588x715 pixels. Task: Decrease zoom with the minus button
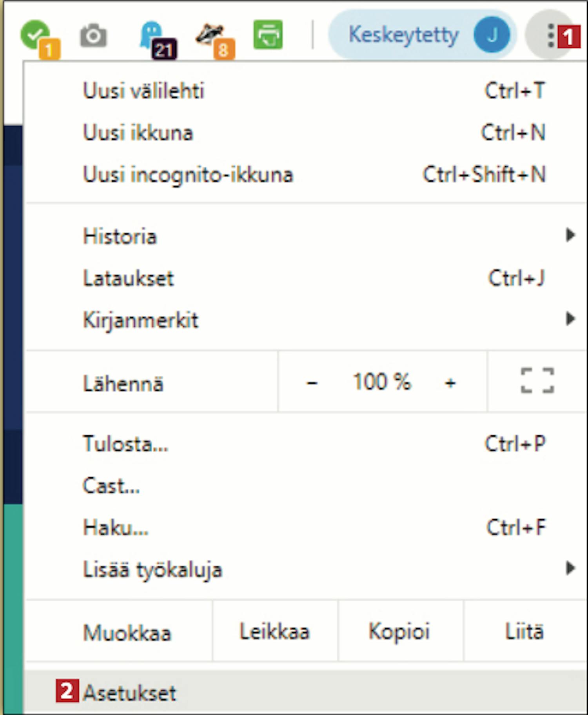pos(312,382)
